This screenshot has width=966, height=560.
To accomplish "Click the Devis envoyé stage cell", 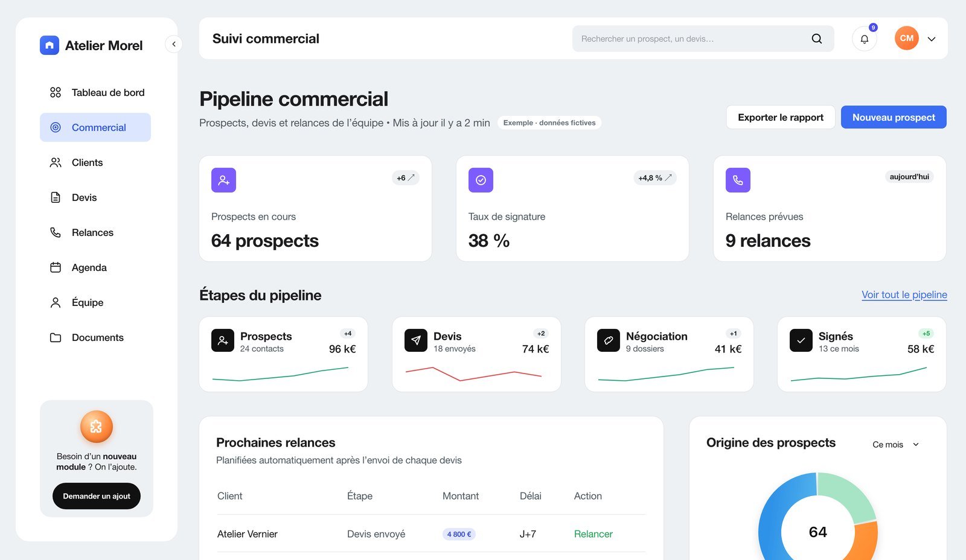I will [376, 534].
